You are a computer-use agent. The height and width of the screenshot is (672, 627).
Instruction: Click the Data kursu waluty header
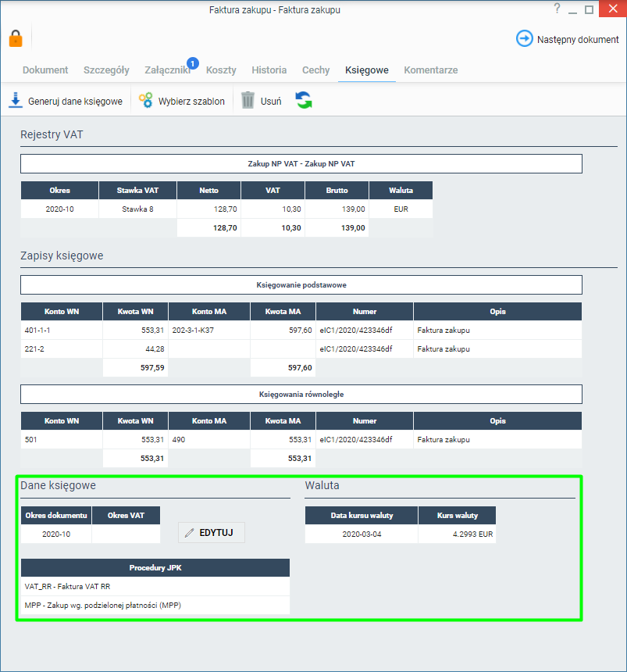click(x=362, y=515)
